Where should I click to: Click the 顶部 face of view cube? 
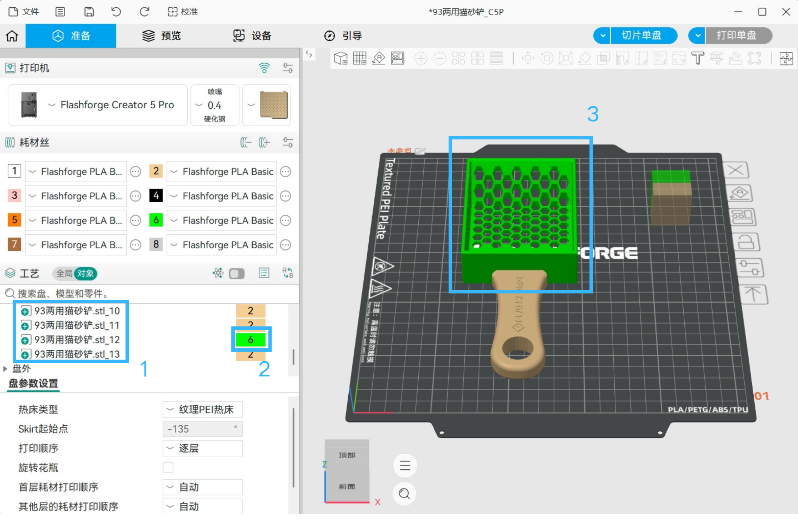[347, 455]
